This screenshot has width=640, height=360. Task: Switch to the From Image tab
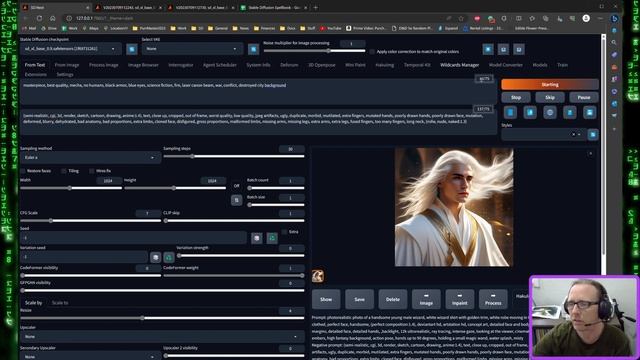pos(67,65)
